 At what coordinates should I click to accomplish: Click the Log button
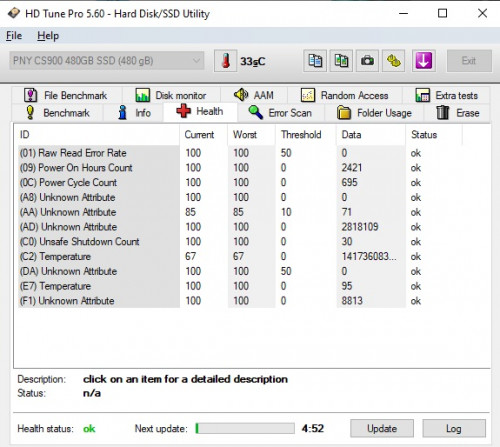454,428
